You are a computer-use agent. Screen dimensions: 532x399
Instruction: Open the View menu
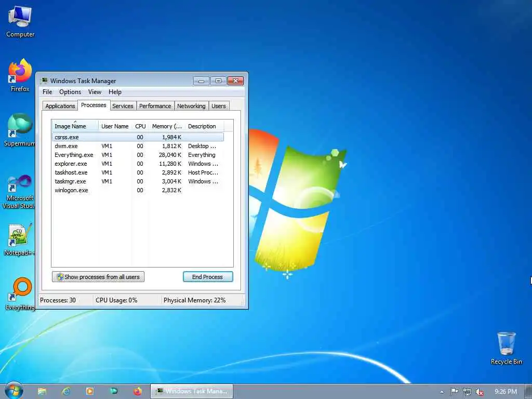tap(95, 92)
